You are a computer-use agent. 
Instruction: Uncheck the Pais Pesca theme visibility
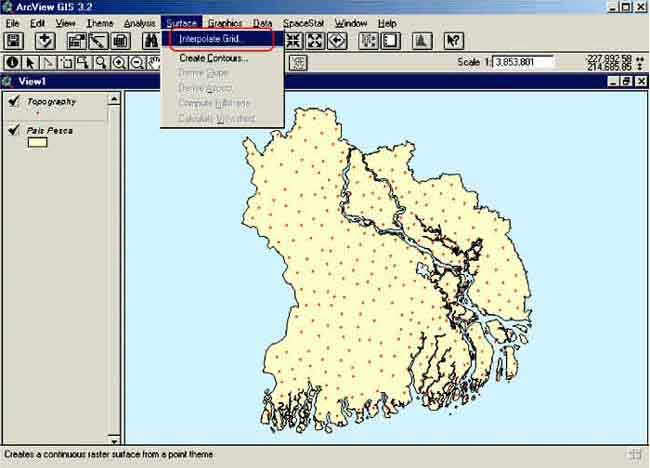[13, 130]
